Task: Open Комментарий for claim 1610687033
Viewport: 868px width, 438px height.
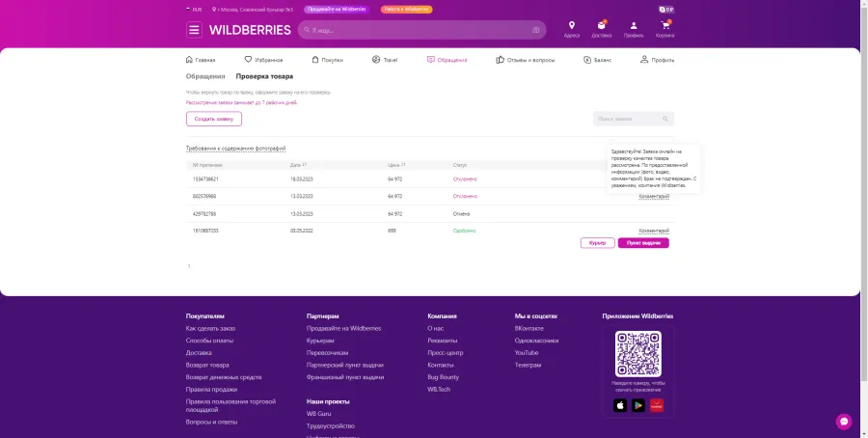Action: click(654, 231)
